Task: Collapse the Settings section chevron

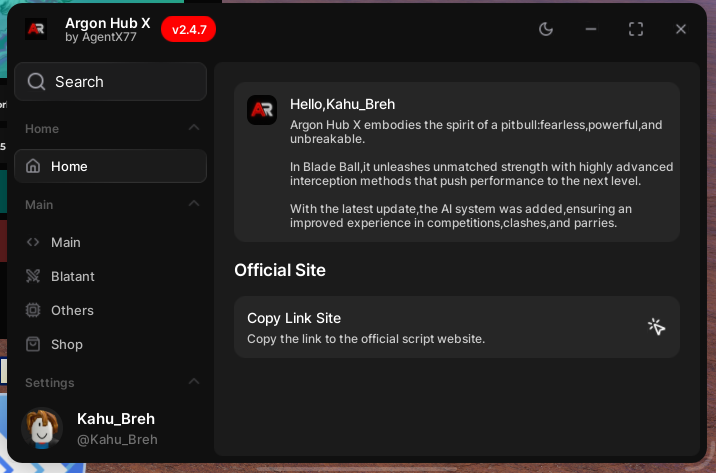Action: click(x=194, y=382)
